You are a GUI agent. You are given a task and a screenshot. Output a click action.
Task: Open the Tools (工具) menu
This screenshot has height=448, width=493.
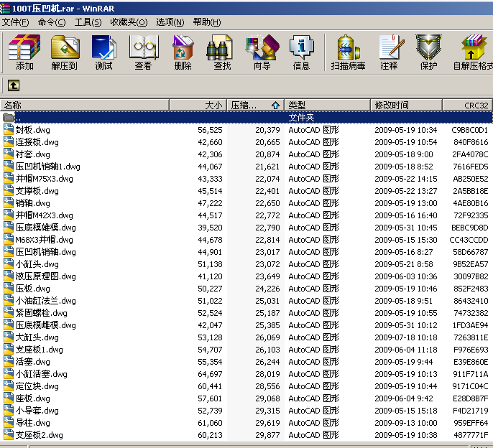click(x=88, y=22)
